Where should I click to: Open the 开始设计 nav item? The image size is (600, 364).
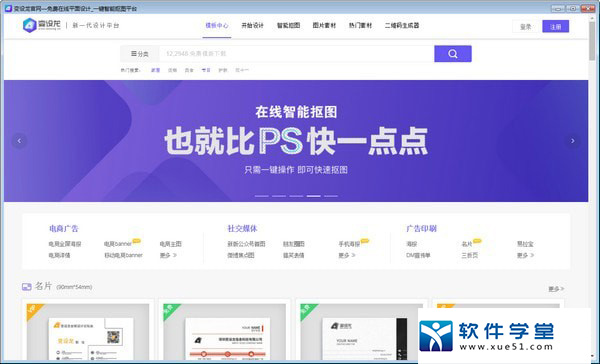252,25
